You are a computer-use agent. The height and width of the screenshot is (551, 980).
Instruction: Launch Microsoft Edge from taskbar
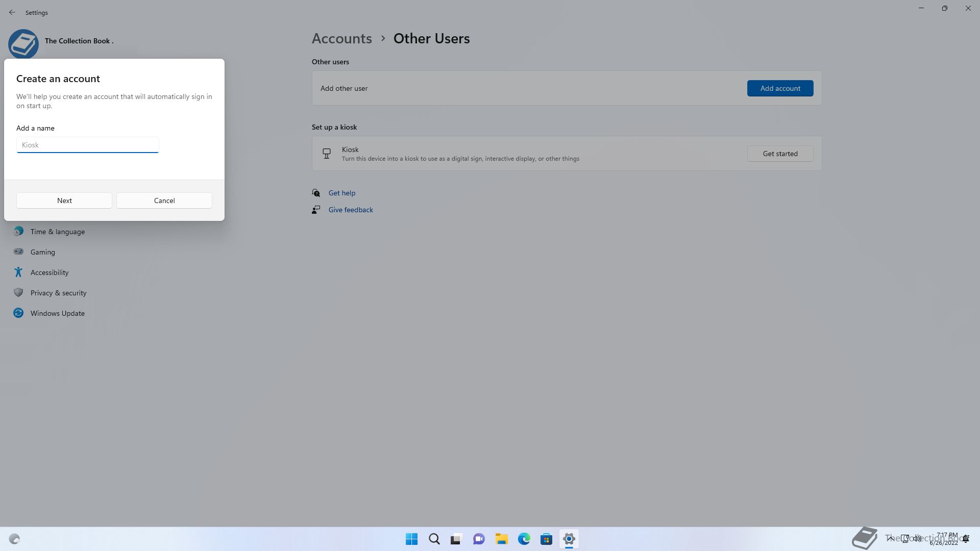524,539
